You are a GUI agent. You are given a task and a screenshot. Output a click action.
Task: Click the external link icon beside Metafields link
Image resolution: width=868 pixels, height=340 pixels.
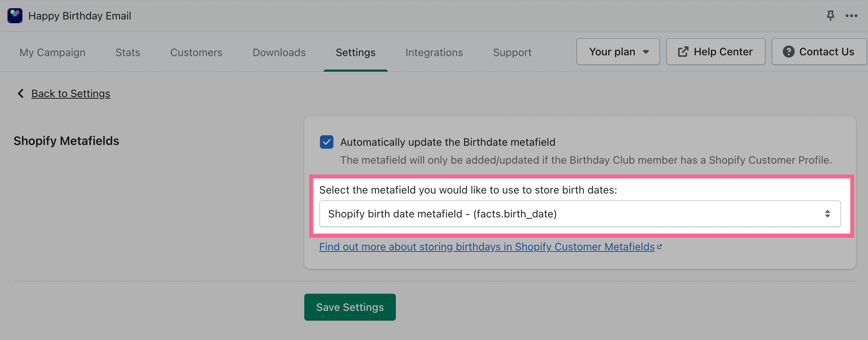pos(659,247)
